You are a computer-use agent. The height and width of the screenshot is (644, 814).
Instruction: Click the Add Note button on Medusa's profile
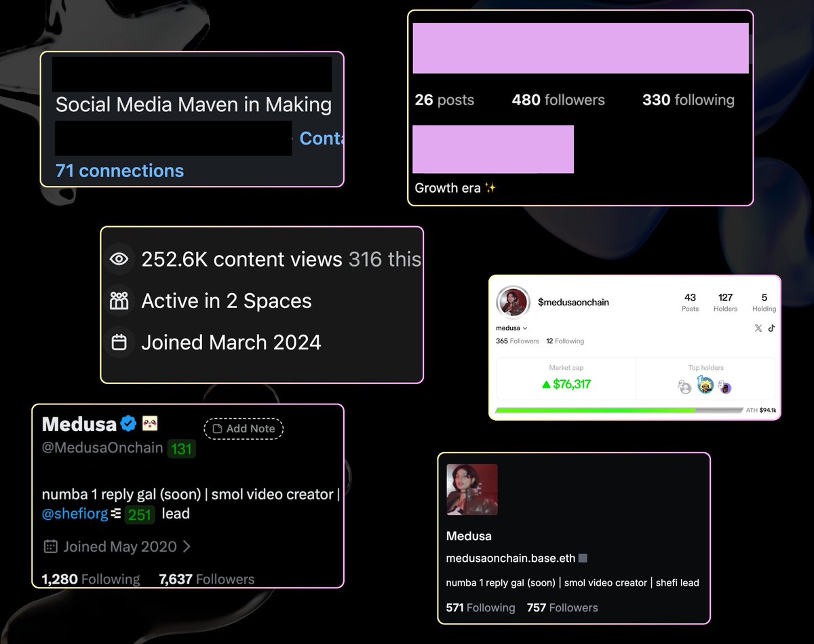click(x=243, y=428)
